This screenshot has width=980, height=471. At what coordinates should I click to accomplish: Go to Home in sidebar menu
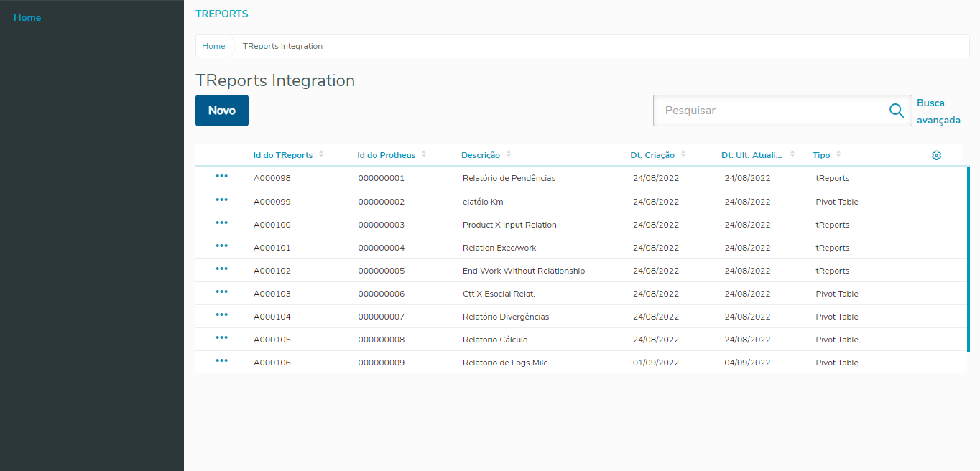coord(27,17)
